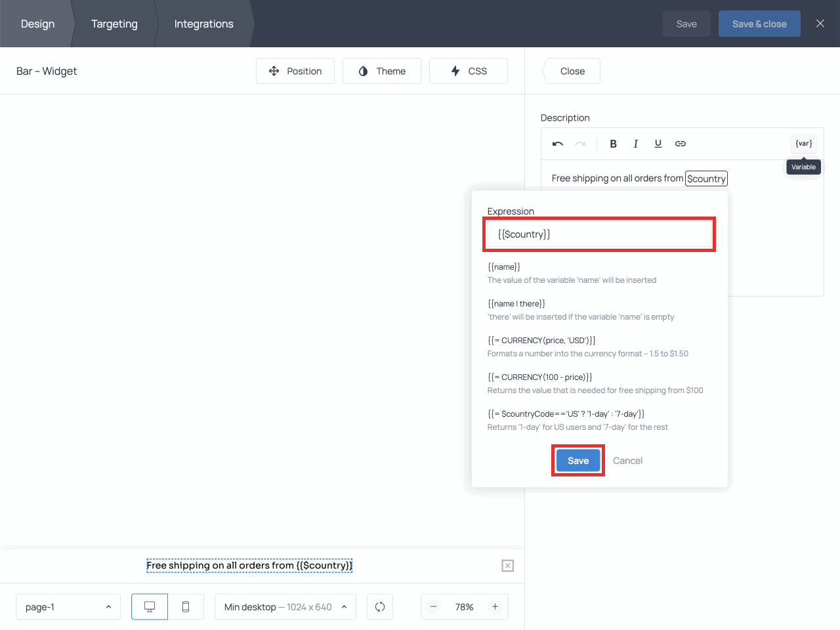Cancel the expression popup
This screenshot has width=840, height=630.
point(627,461)
